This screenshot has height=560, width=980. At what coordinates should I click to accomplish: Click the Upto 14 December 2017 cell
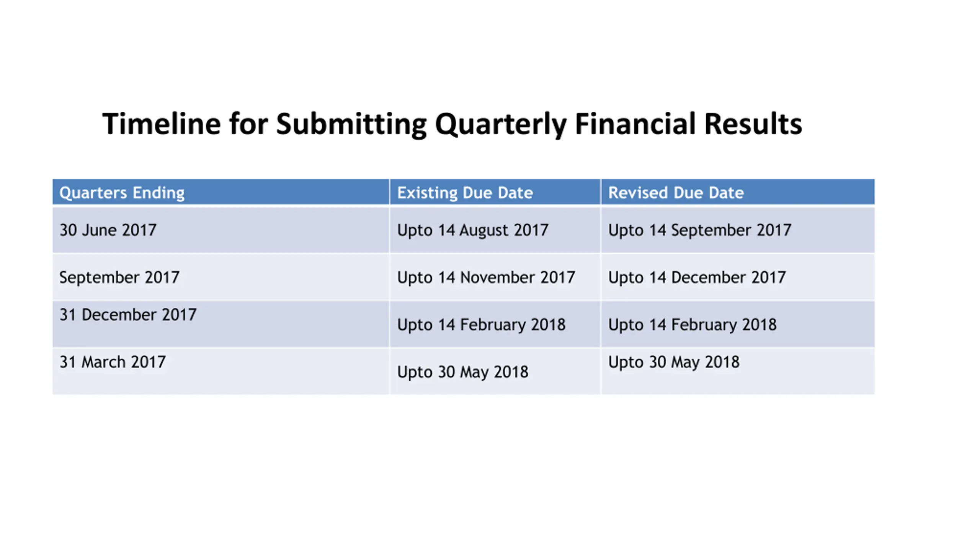point(738,277)
